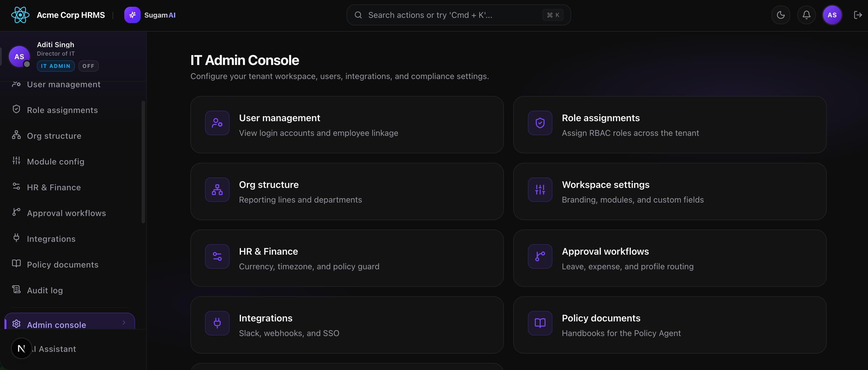Image resolution: width=868 pixels, height=370 pixels.
Task: Click the Role assignments shield card icon
Action: pos(540,123)
